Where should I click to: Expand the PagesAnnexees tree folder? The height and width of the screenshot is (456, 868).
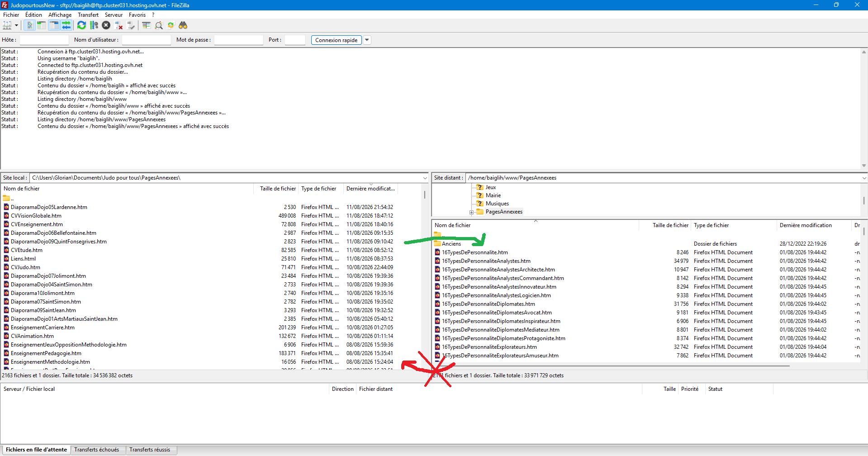(471, 212)
